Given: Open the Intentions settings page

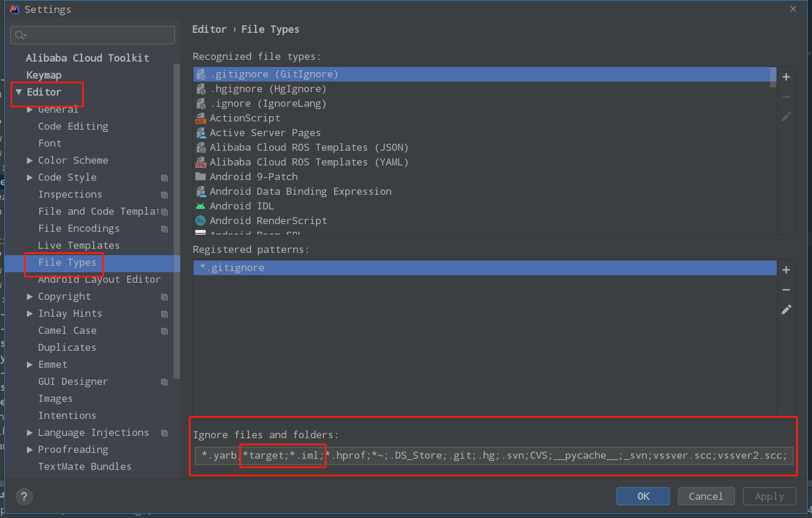Looking at the screenshot, I should click(x=67, y=416).
